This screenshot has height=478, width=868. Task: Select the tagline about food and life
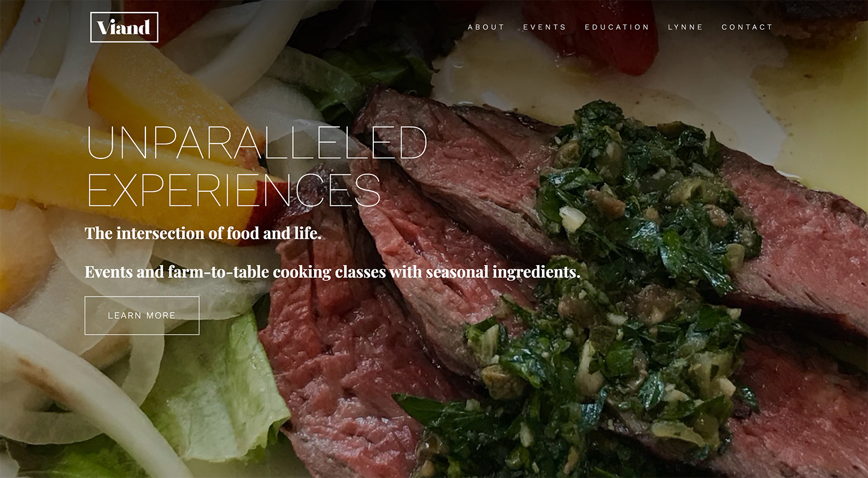click(203, 233)
